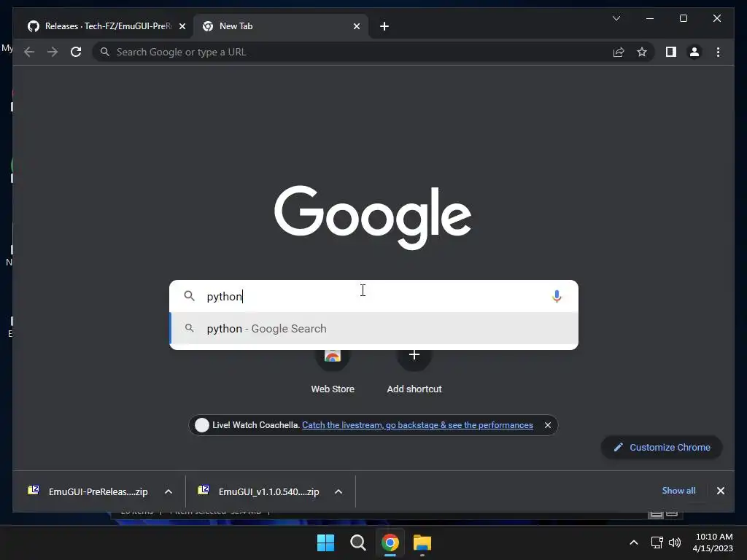Open the tab search chevron in the title bar
This screenshot has width=747, height=560.
pos(616,18)
